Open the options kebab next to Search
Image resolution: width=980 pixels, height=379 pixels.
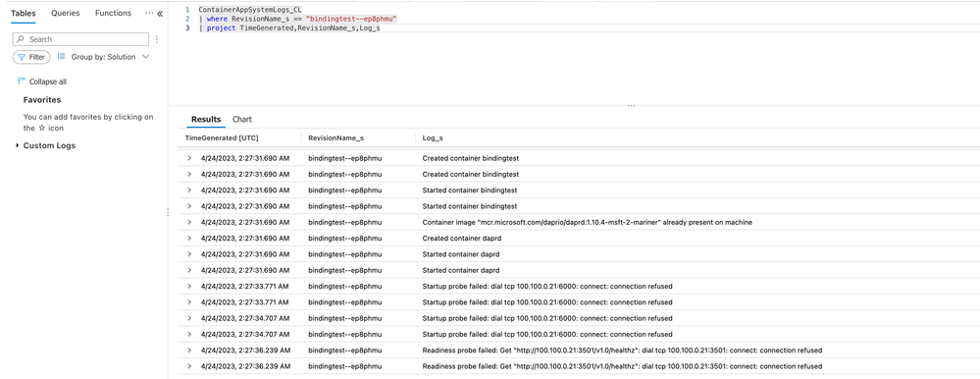157,39
